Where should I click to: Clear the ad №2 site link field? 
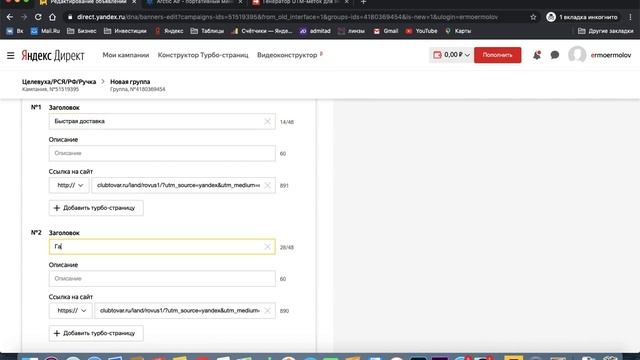(267, 311)
